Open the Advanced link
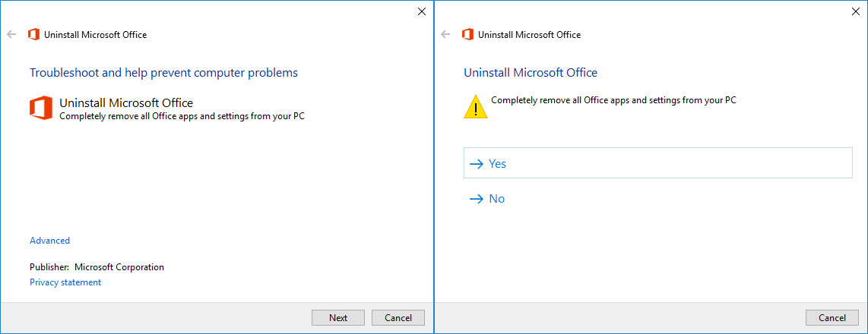This screenshot has width=868, height=334. pos(49,241)
